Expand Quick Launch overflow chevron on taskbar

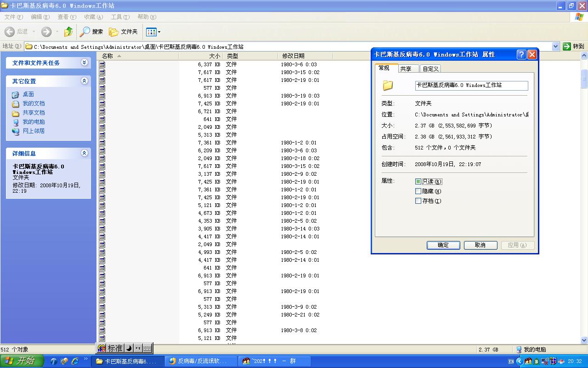click(85, 359)
